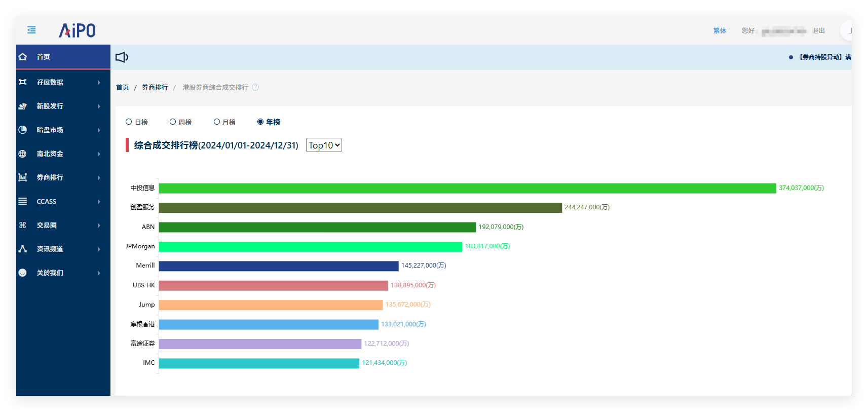The width and height of the screenshot is (868, 412).
Task: Click the 港股券商综合成交排行 breadcrumb text
Action: coord(215,87)
